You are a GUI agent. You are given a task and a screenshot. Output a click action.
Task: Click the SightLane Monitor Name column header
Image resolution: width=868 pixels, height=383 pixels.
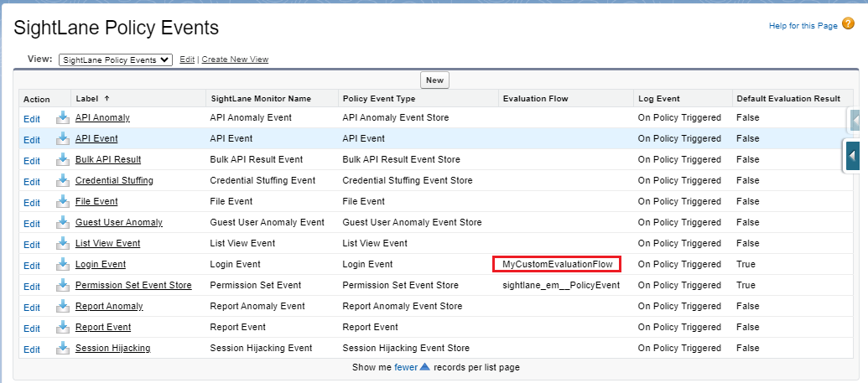click(261, 99)
